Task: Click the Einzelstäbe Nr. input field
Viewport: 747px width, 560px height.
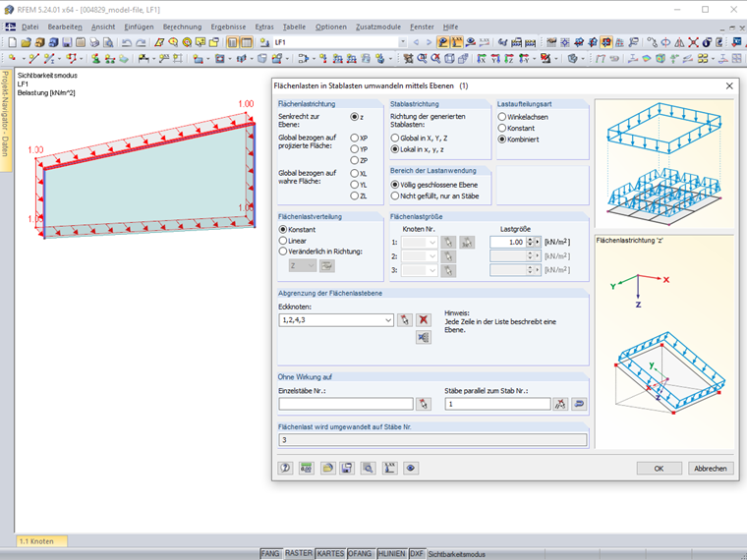Action: (x=346, y=405)
